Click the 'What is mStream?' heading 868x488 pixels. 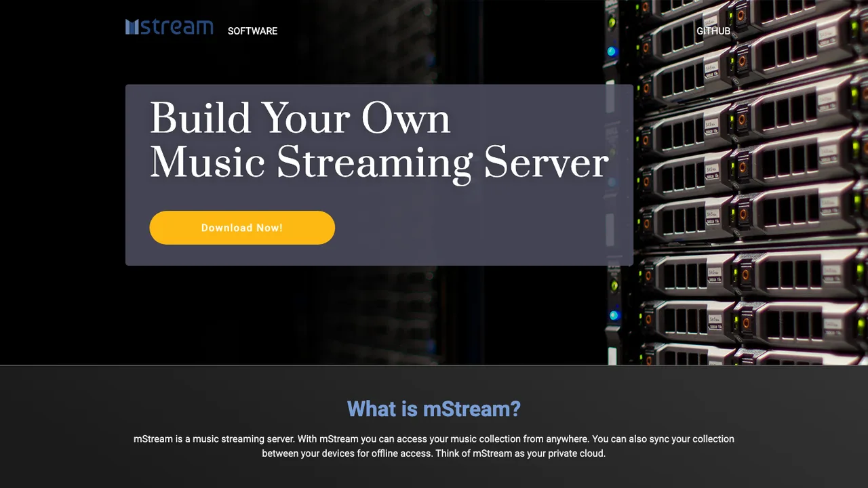coord(434,409)
